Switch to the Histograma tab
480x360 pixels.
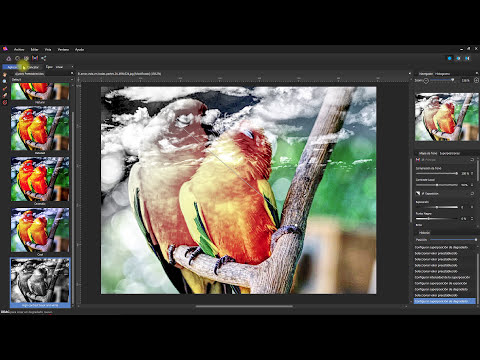(443, 74)
